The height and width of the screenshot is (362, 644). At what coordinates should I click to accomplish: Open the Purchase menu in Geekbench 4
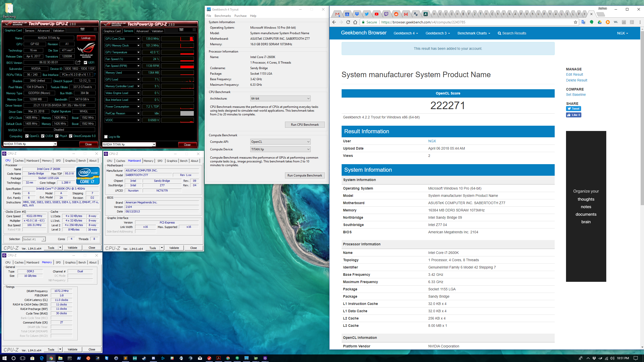tap(240, 16)
